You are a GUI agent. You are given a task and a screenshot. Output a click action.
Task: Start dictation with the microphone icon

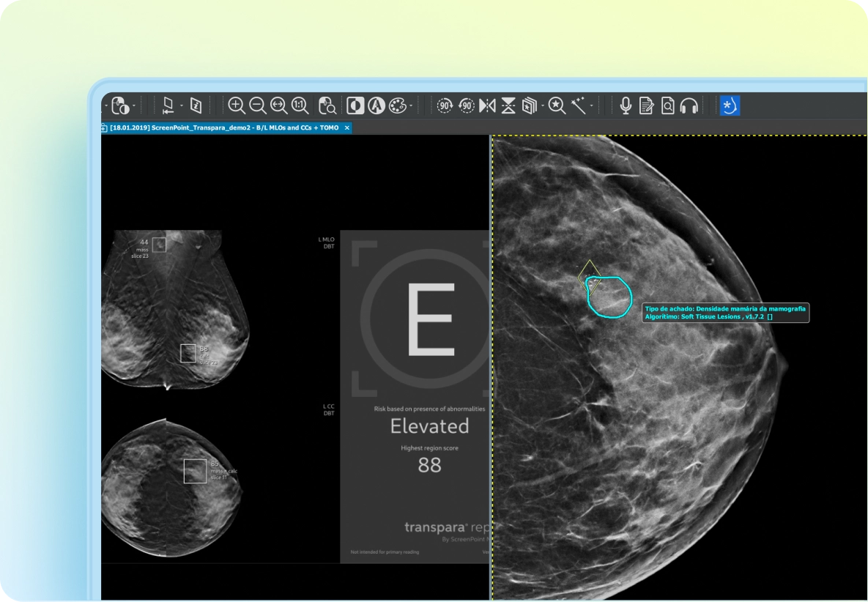[x=626, y=105]
